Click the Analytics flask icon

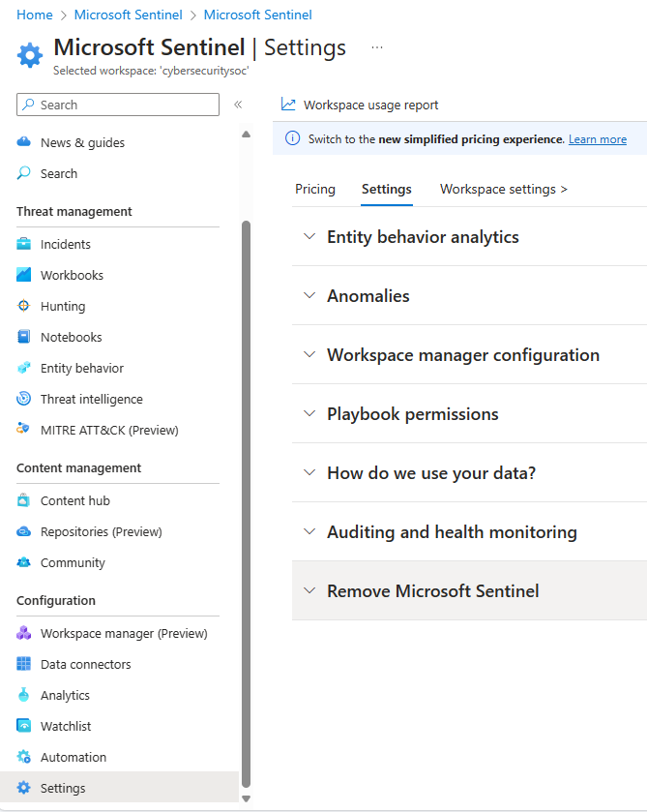pos(24,695)
